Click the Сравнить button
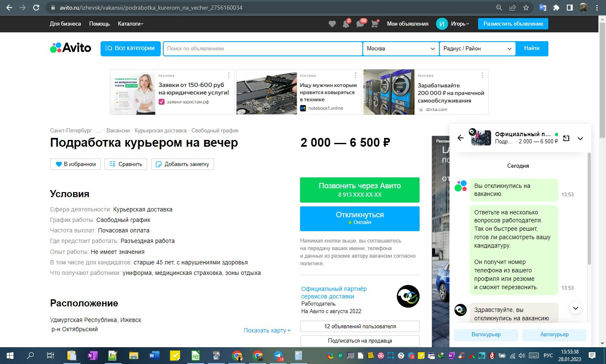 [x=126, y=164]
